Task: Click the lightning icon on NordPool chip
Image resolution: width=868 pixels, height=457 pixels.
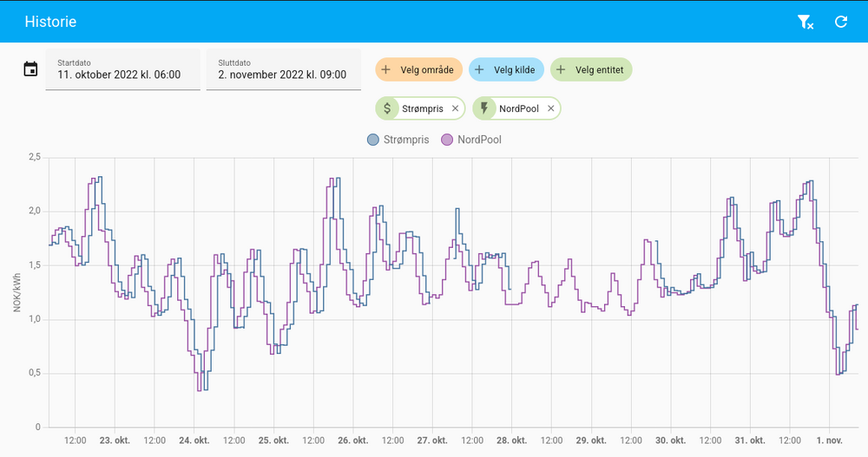Action: pos(484,108)
